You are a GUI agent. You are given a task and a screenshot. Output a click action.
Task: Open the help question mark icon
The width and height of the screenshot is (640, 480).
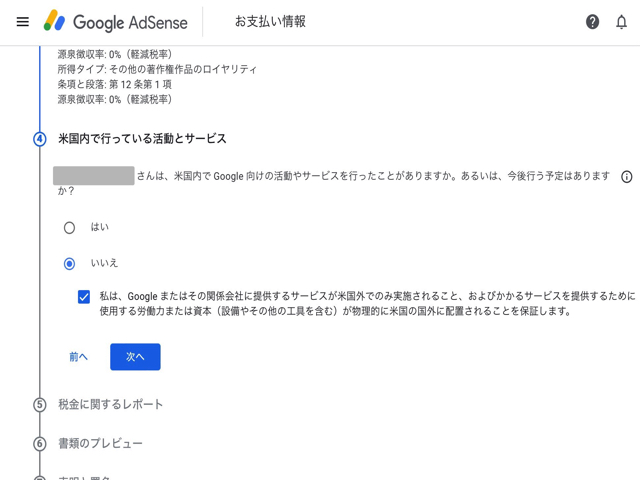coord(592,22)
